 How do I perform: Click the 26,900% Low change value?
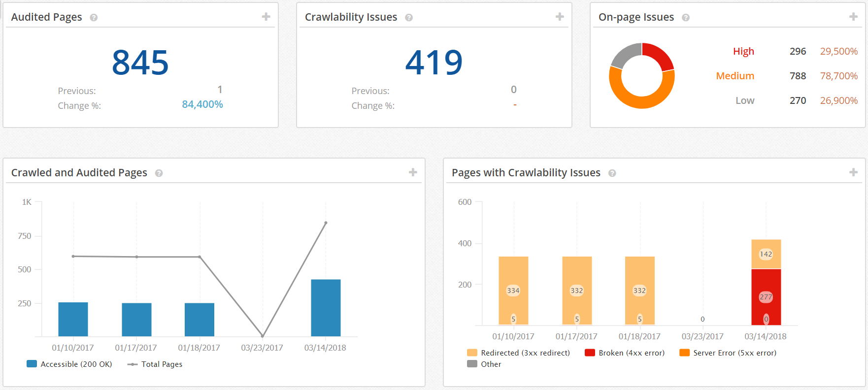click(839, 100)
